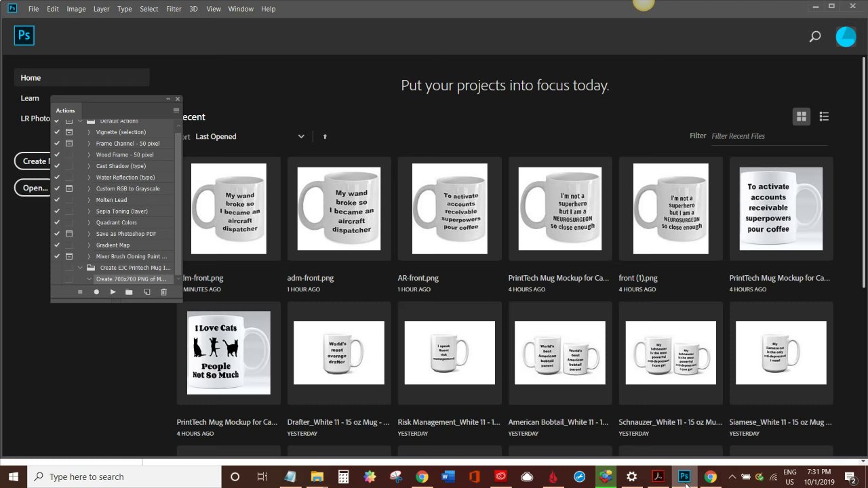Screen dimensions: 868x488
Task: Open Windows Start menu
Action: pyautogui.click(x=14, y=476)
